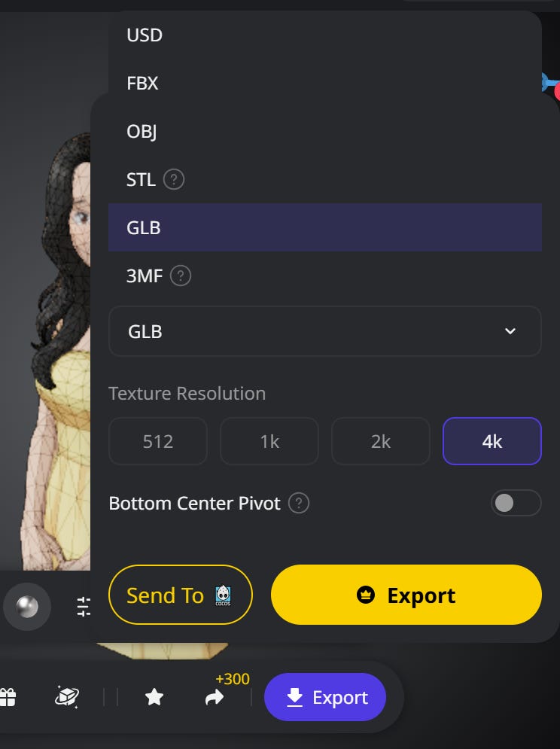Select 512 texture resolution
Screen dimensions: 560x749
pyautogui.click(x=158, y=441)
